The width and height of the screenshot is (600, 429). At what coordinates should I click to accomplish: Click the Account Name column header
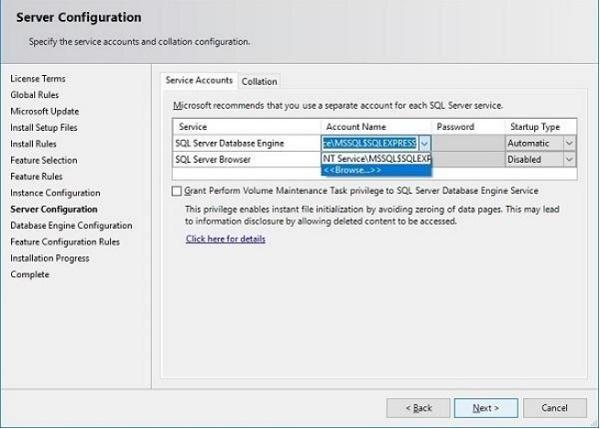tap(355, 127)
